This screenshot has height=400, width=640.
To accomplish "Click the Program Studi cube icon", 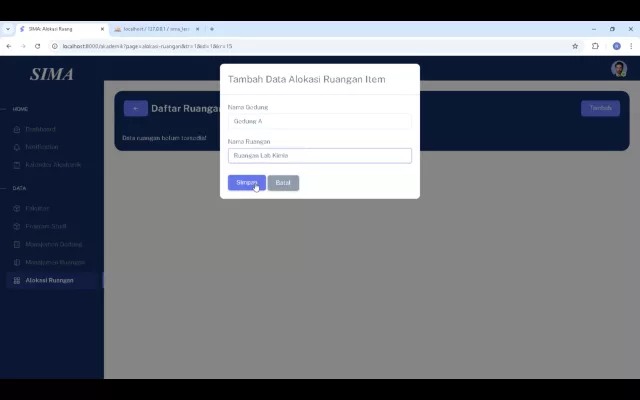I will (17, 227).
